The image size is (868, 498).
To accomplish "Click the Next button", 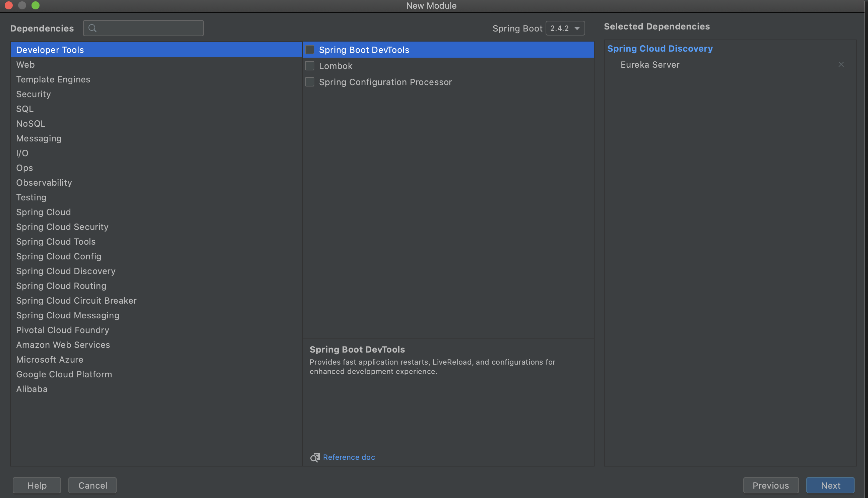I will coord(830,485).
